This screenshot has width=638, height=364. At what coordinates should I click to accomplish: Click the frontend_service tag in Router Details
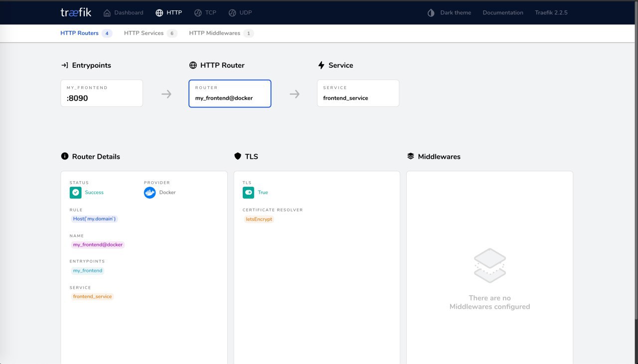[92, 296]
